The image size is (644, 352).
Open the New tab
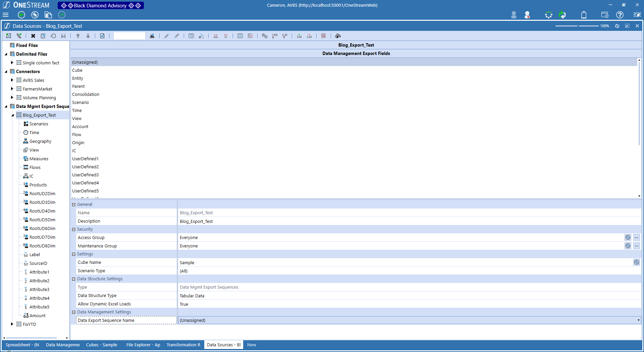[x=252, y=345]
